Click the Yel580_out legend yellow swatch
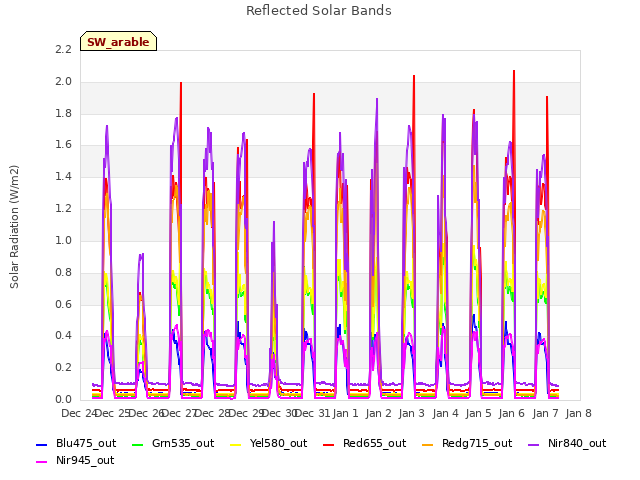The image size is (640, 480). point(236,444)
